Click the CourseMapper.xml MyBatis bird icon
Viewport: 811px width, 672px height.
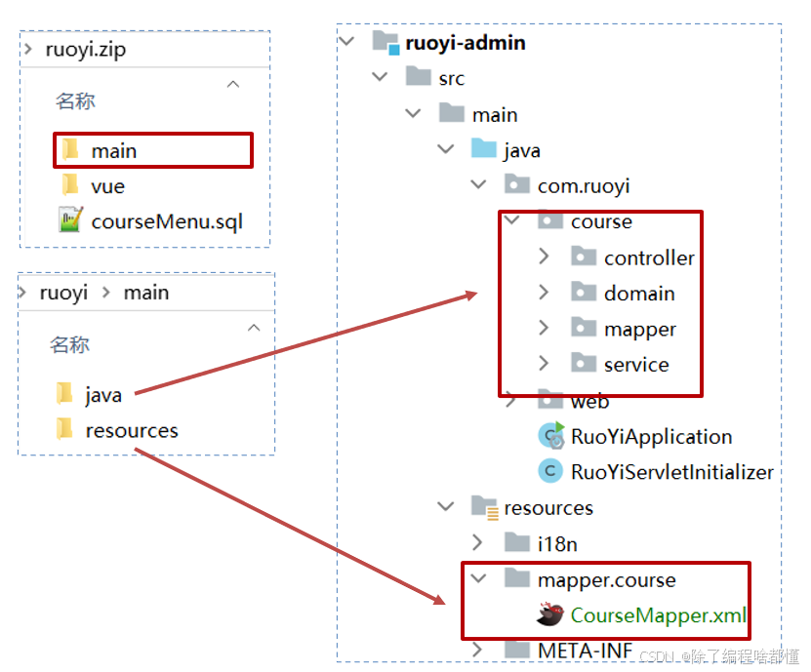[x=550, y=614]
